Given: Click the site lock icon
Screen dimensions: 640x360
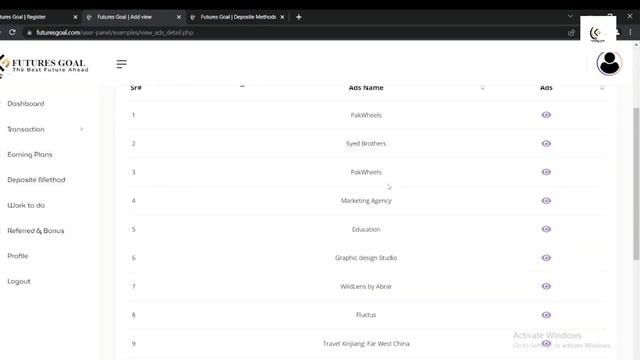Looking at the screenshot, I should [29, 33].
